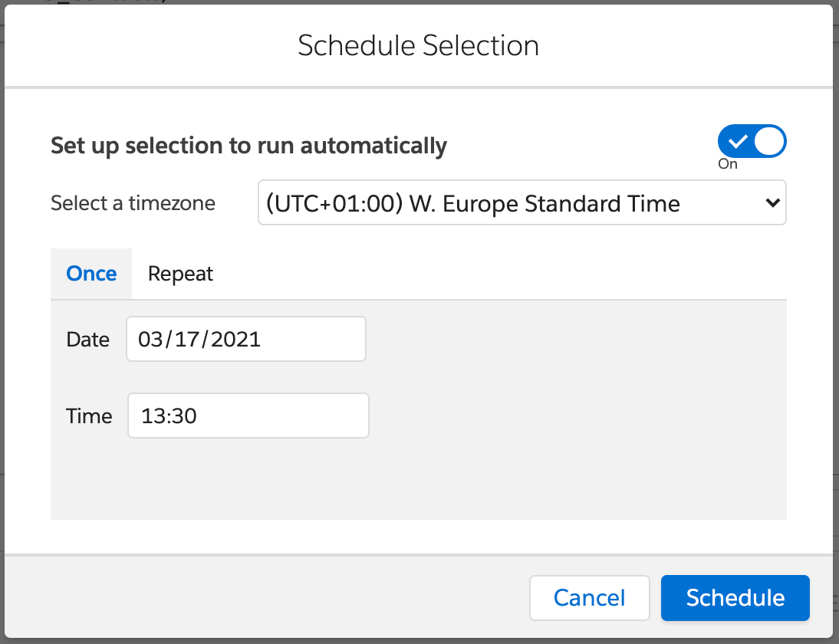The height and width of the screenshot is (644, 839).
Task: Switch to the Repeat tab
Action: coord(180,274)
